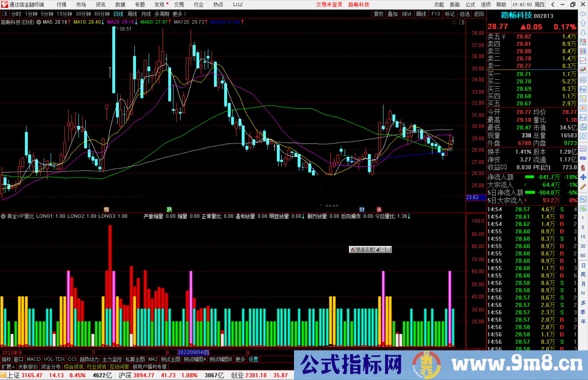Click the 统计 statistics button
This screenshot has height=380, width=588.
(407, 14)
